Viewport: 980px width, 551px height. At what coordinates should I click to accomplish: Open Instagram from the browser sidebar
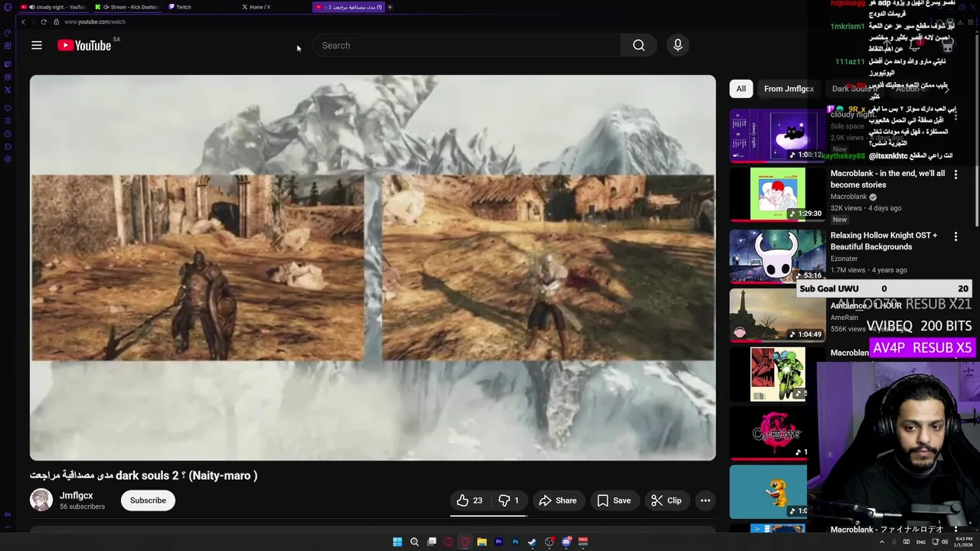pyautogui.click(x=8, y=77)
